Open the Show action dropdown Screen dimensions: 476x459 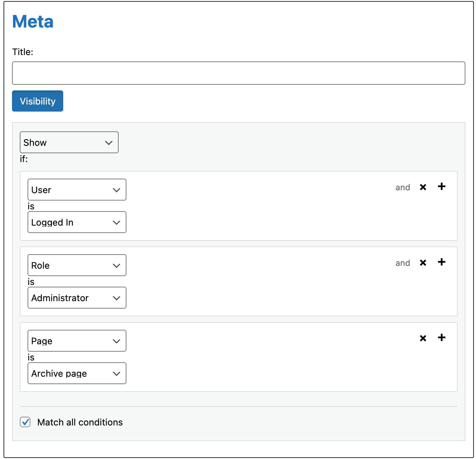pyautogui.click(x=69, y=142)
